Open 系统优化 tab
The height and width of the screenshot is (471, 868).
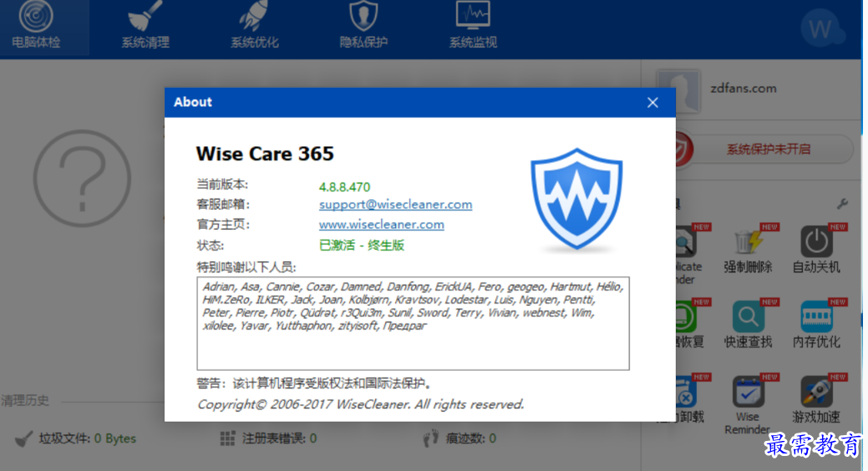tap(254, 27)
